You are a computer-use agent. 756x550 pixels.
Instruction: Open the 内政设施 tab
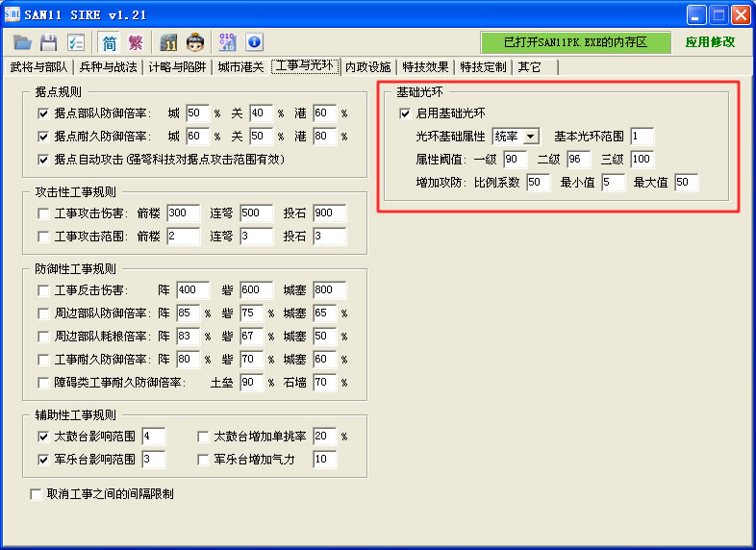[x=368, y=67]
